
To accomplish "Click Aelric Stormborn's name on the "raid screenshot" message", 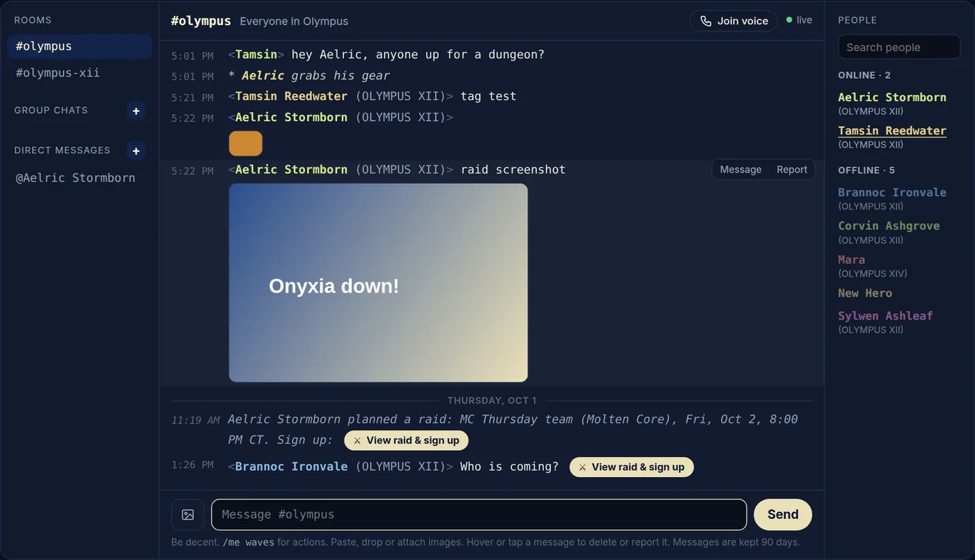I will click(x=291, y=169).
